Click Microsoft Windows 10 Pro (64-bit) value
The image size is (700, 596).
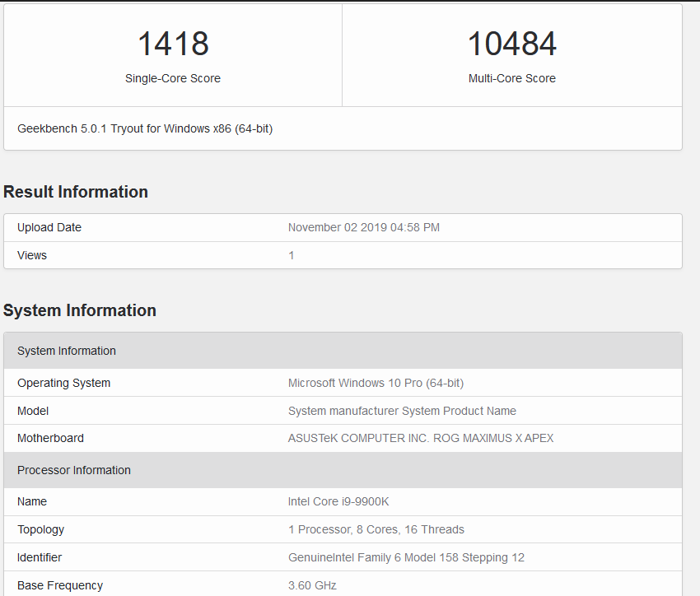pyautogui.click(x=376, y=384)
